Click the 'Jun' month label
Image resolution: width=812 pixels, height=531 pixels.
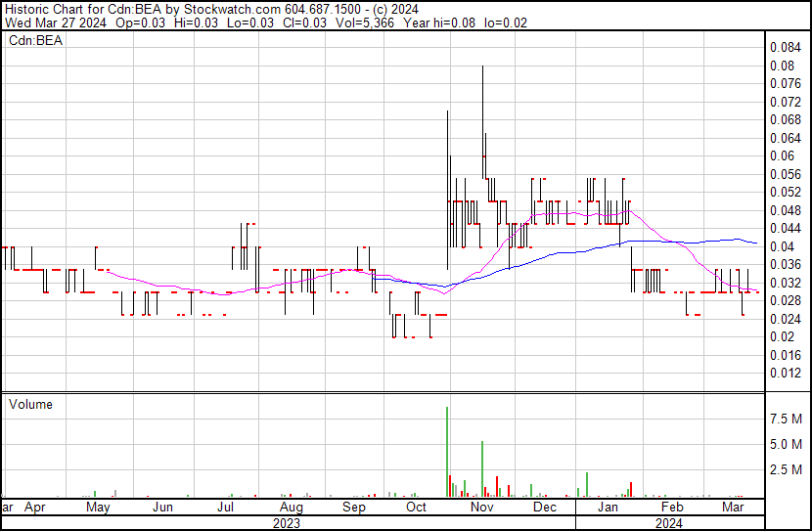tap(162, 508)
